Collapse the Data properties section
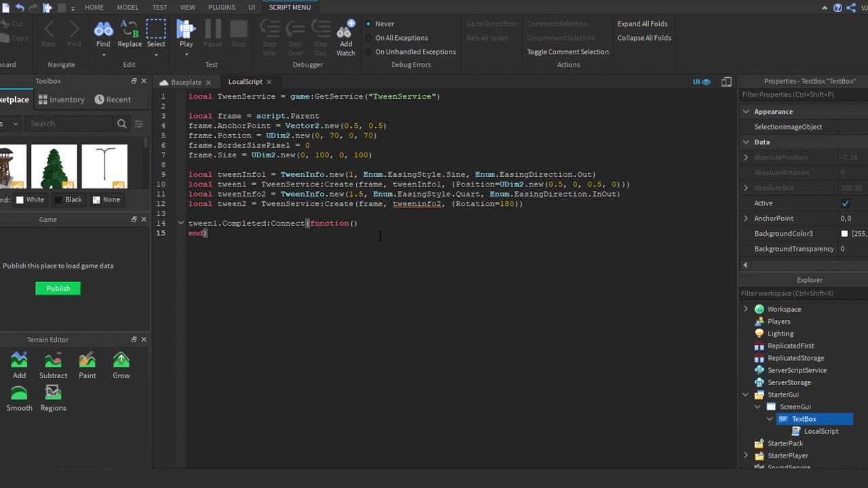 746,142
